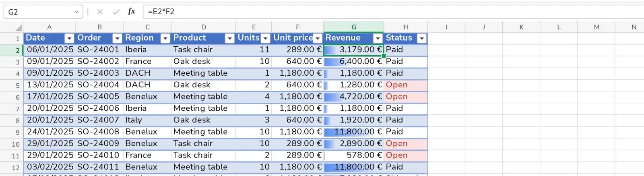Open the Date column filter dropdown
The height and width of the screenshot is (176, 644).
click(69, 38)
